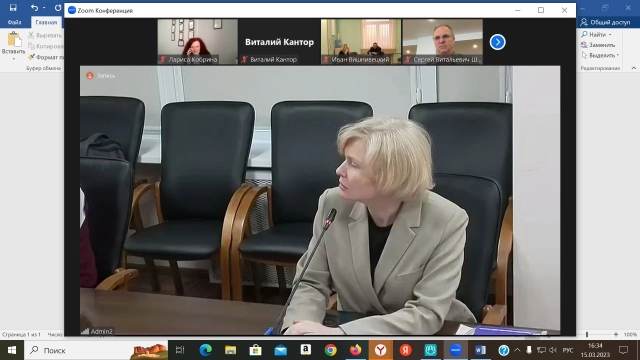Viewport: 640px width, 360px height.
Task: Show next participants with blue arrow button
Action: [497, 42]
